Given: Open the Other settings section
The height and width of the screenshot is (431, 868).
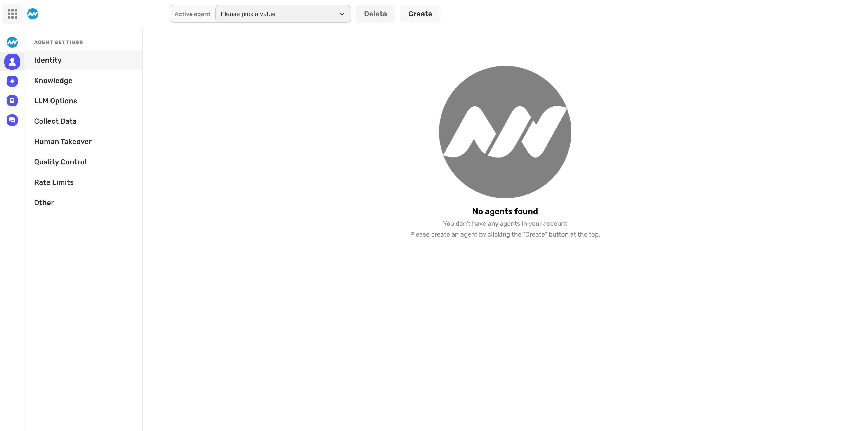Looking at the screenshot, I should click(84, 203).
